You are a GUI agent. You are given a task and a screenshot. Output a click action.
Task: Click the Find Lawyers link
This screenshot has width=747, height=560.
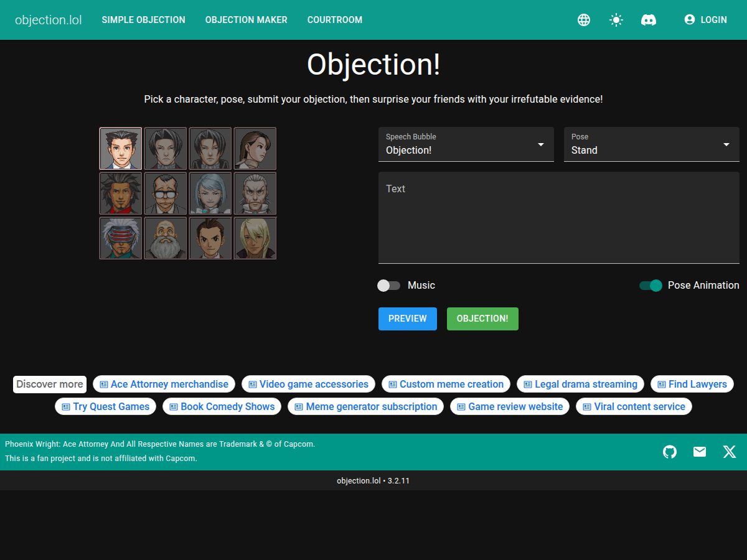692,385
